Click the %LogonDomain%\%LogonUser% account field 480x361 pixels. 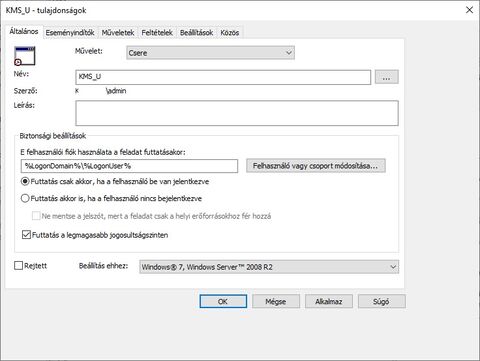click(129, 166)
